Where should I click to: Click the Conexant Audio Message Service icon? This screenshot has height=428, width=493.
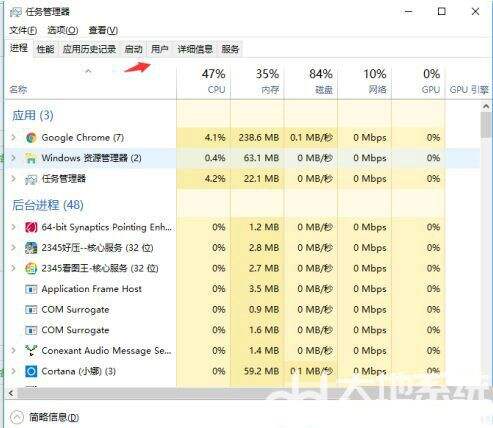(x=31, y=351)
